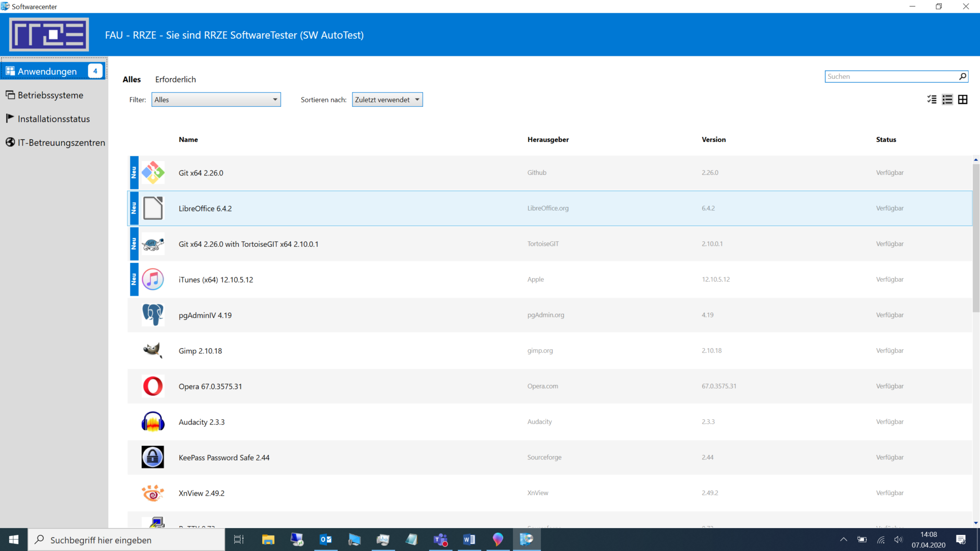980x551 pixels.
Task: Click into the Suchen search field
Action: point(891,76)
